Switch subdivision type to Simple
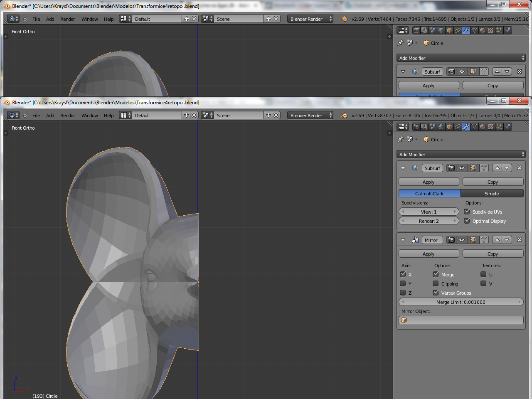The width and height of the screenshot is (532, 399). pos(492,193)
